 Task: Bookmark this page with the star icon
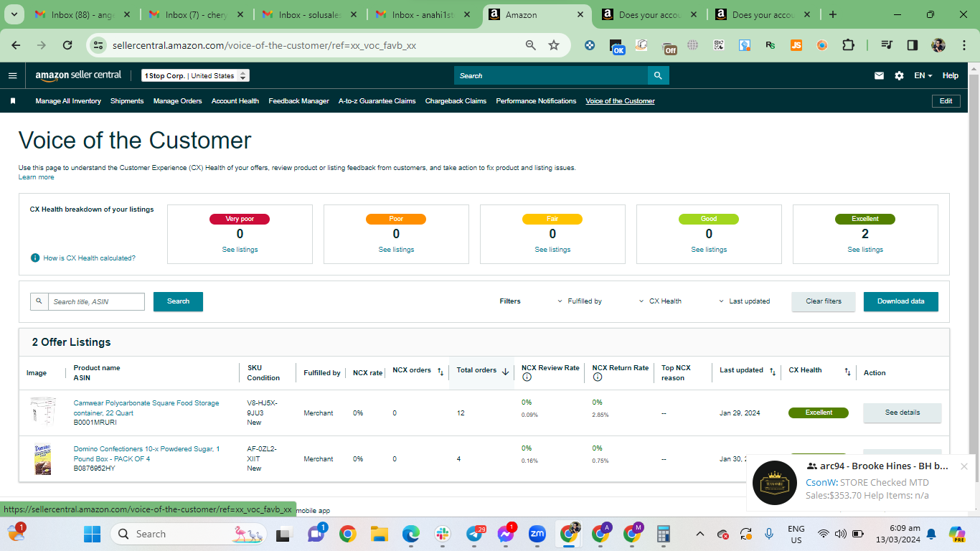click(554, 45)
